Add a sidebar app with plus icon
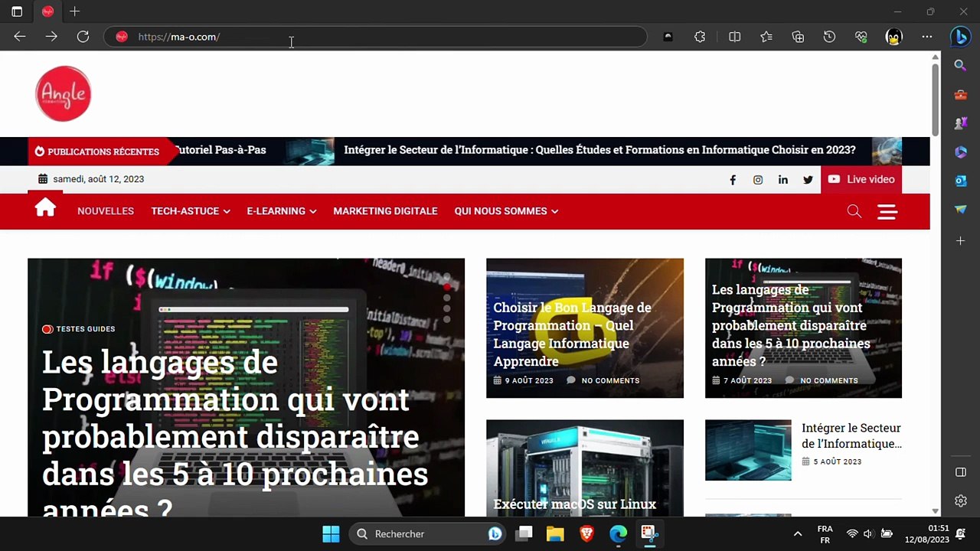The width and height of the screenshot is (980, 551). pyautogui.click(x=960, y=240)
